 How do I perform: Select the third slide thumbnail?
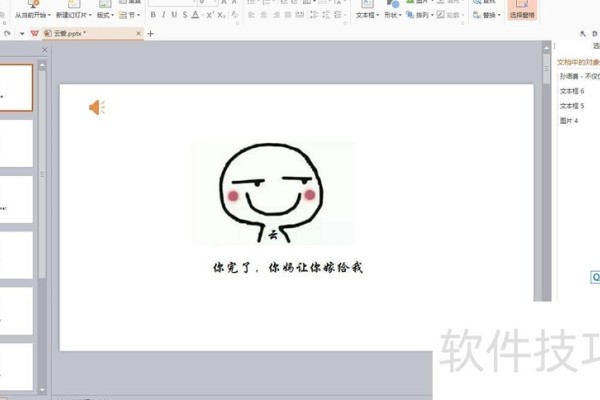[16, 199]
